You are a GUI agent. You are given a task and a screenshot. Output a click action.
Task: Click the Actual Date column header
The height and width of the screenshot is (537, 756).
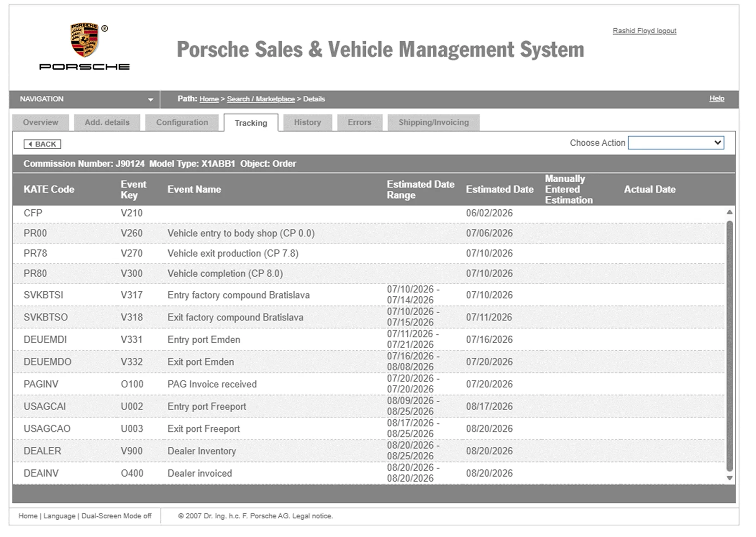point(650,189)
